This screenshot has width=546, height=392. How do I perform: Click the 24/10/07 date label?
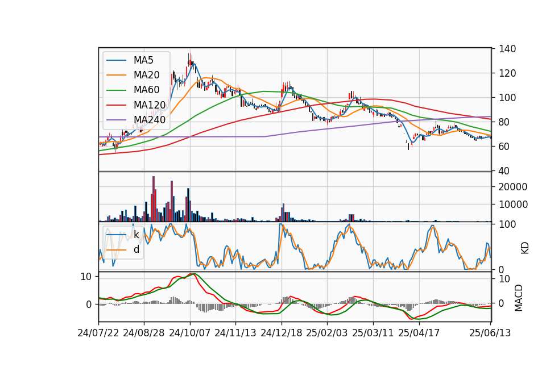click(190, 333)
